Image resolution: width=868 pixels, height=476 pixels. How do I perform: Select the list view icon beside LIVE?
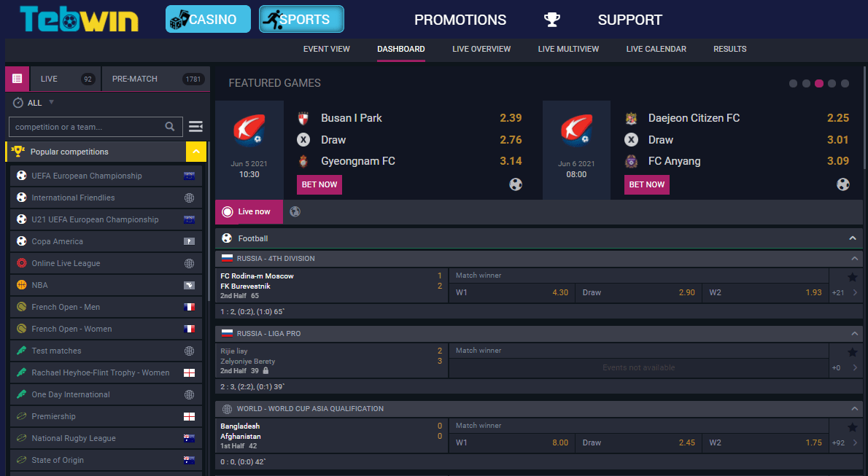[x=18, y=79]
